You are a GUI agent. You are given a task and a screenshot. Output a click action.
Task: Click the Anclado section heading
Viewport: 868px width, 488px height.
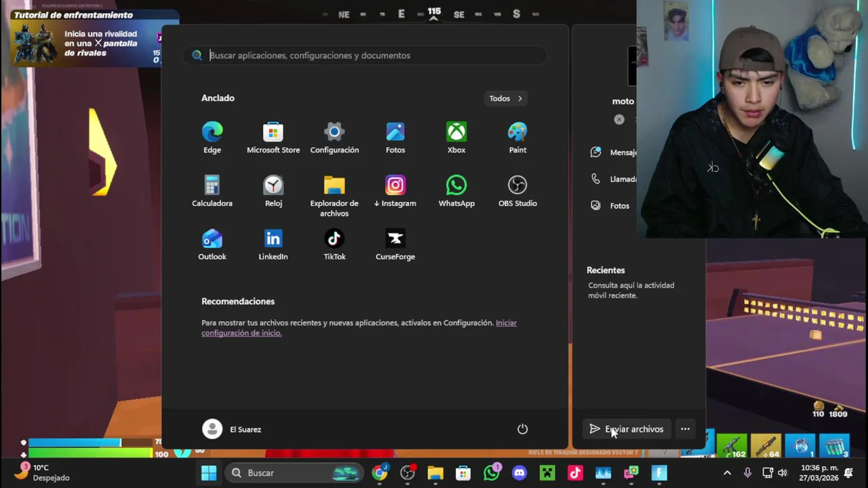coord(218,98)
